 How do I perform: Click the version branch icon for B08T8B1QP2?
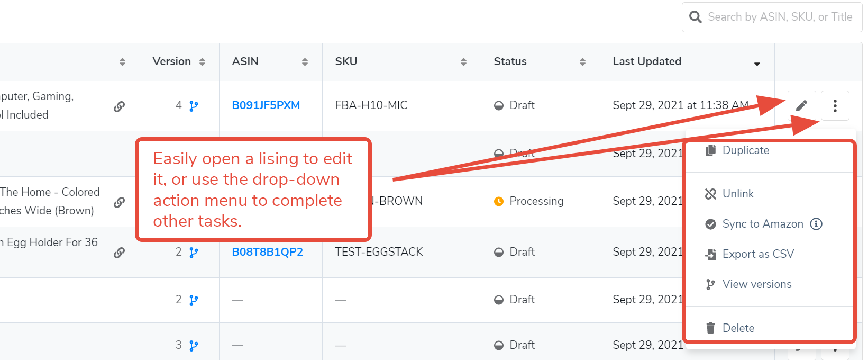[x=194, y=253]
